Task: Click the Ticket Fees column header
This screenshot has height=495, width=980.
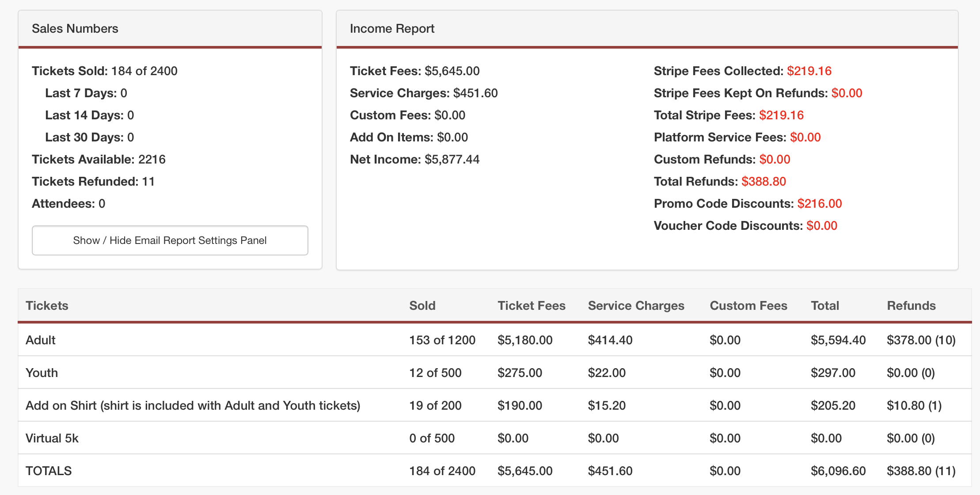Action: click(531, 305)
